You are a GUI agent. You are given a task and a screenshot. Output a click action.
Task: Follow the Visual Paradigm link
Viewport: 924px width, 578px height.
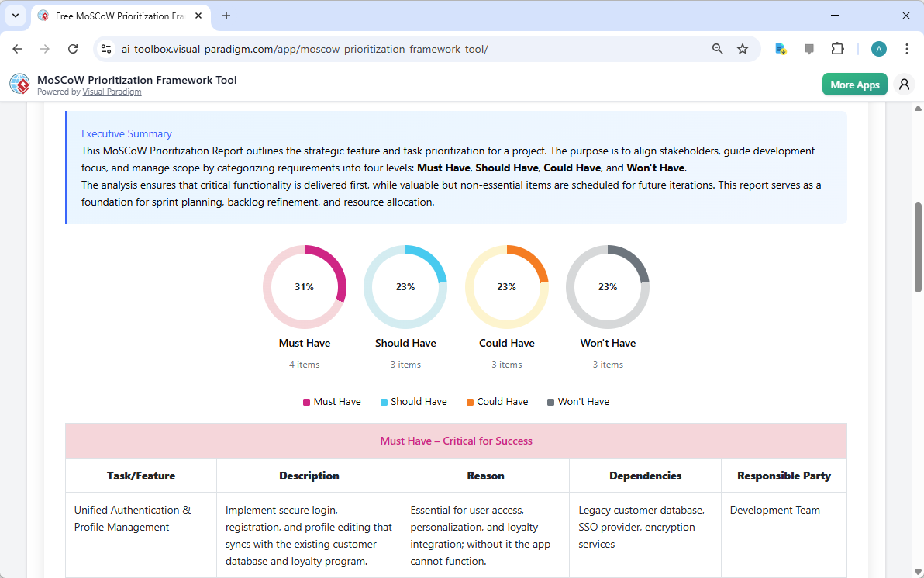[112, 92]
